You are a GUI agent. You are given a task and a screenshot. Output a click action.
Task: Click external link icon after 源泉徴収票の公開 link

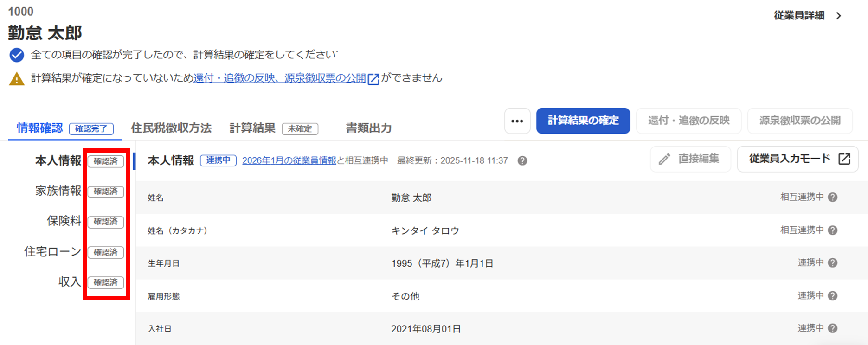(x=373, y=79)
